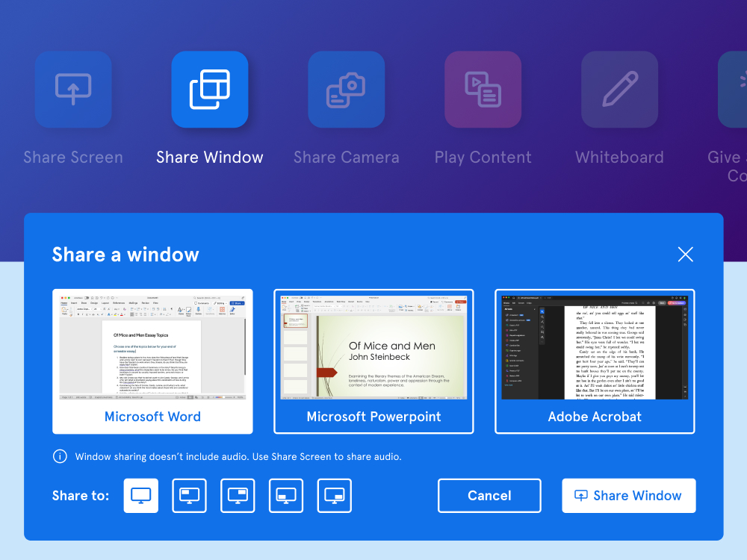
Task: Choose top-right corner share position
Action: (238, 496)
